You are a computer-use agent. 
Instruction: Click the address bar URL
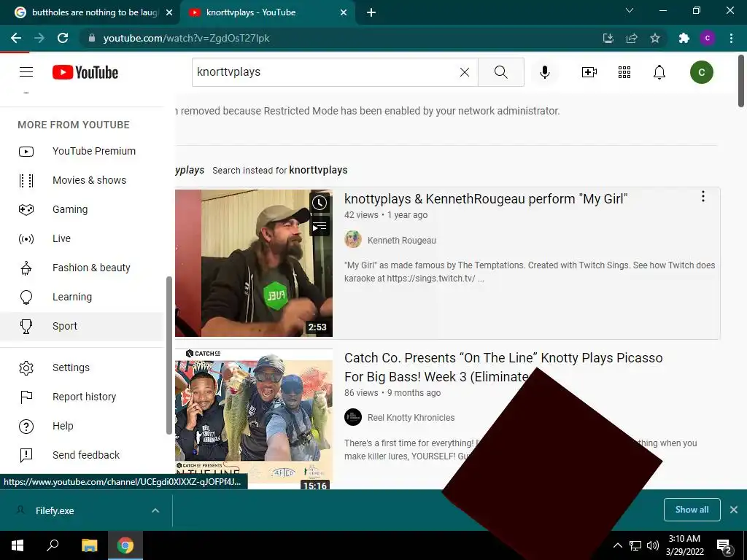coord(186,38)
